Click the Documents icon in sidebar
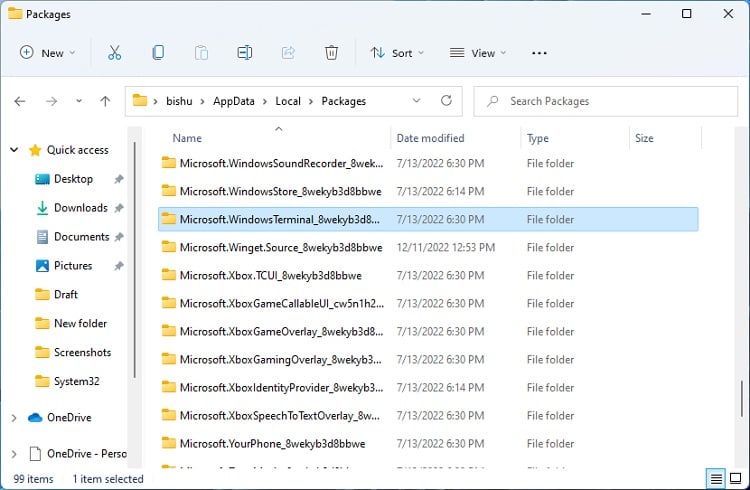The height and width of the screenshot is (490, 750). [42, 237]
